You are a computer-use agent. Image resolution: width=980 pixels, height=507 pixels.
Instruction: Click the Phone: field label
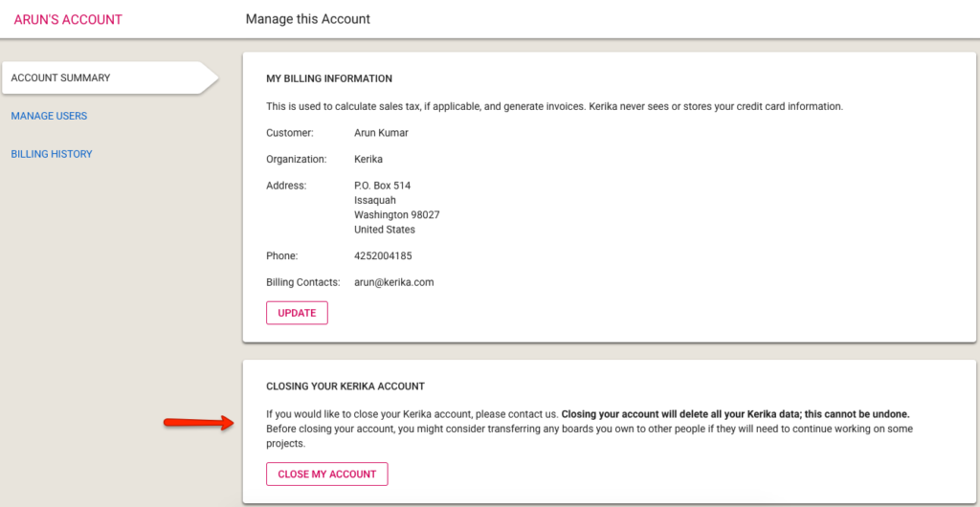pos(282,256)
